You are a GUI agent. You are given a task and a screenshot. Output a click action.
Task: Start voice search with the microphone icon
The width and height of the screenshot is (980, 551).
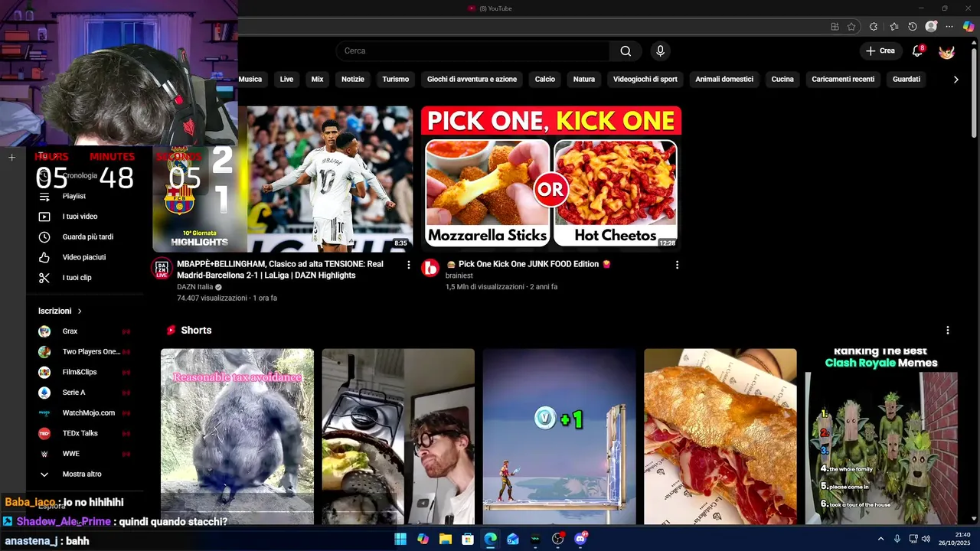click(x=660, y=51)
